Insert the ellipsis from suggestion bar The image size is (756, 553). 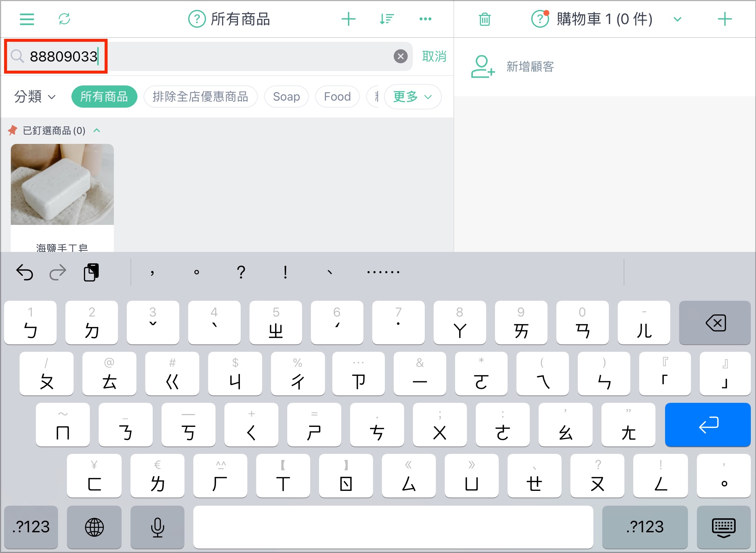coord(383,273)
